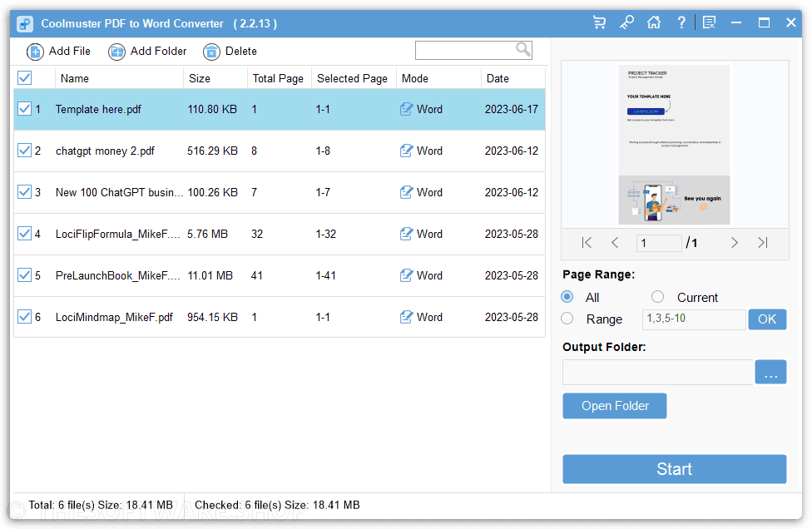This screenshot has width=812, height=529.
Task: Uncheck Template here.pdf checkbox
Action: click(x=24, y=109)
